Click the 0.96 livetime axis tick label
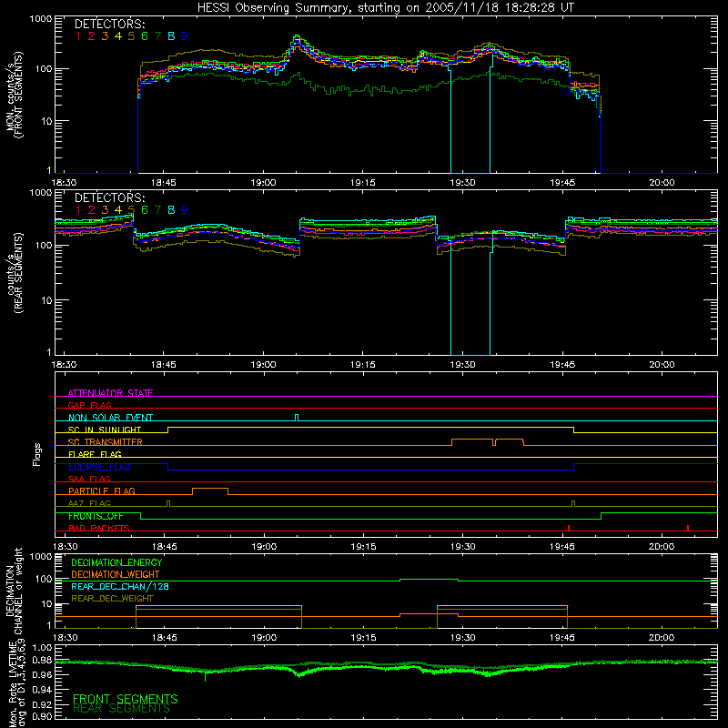Screen dimensions: 728x728 pyautogui.click(x=42, y=674)
